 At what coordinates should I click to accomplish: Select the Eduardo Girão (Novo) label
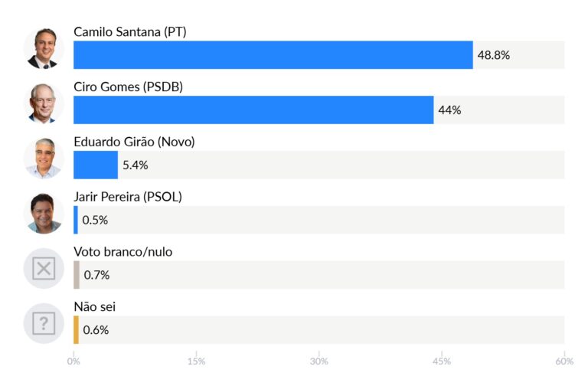(x=134, y=142)
